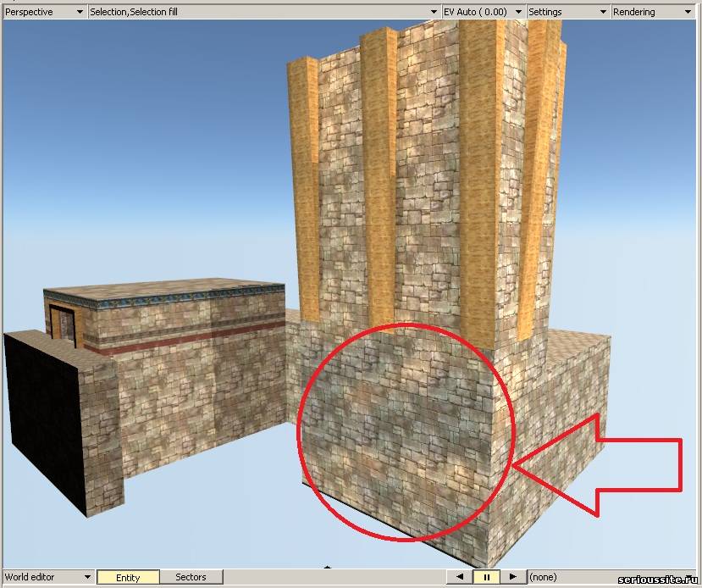The image size is (702, 588).
Task: Click the step back arrow button
Action: 460,577
